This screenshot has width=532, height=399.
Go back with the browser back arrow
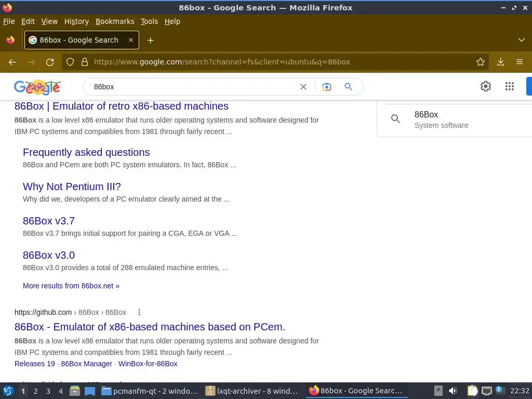click(12, 62)
